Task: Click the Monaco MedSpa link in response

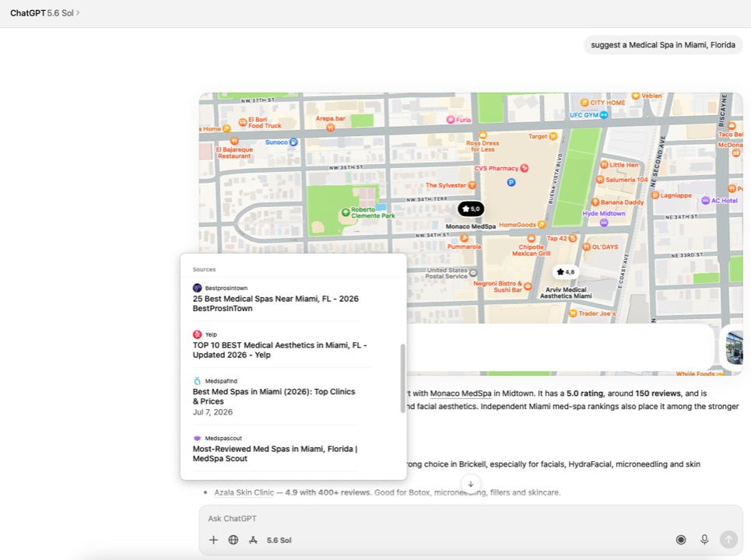Action: tap(461, 394)
